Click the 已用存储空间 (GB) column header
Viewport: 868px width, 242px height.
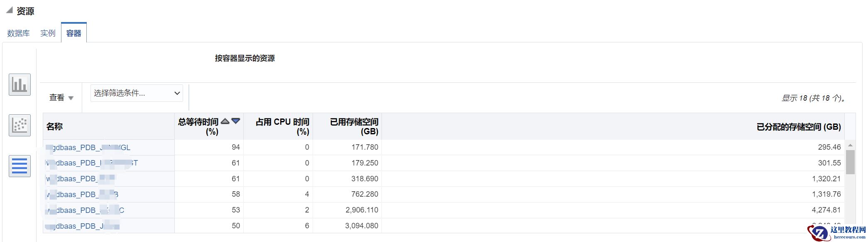pos(354,126)
